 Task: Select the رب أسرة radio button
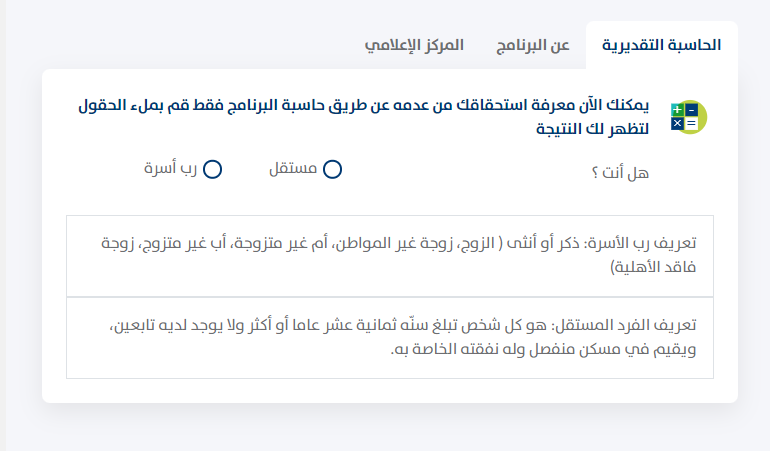point(212,170)
